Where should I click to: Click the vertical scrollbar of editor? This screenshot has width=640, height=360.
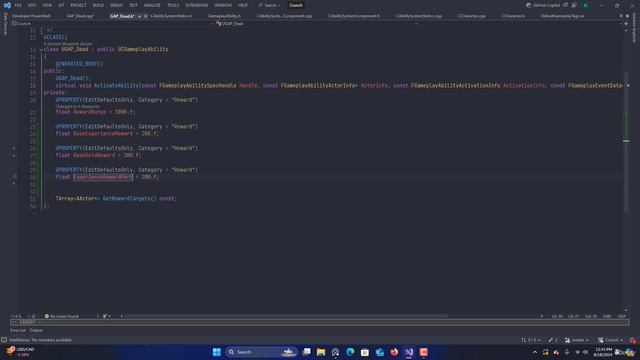point(626,141)
